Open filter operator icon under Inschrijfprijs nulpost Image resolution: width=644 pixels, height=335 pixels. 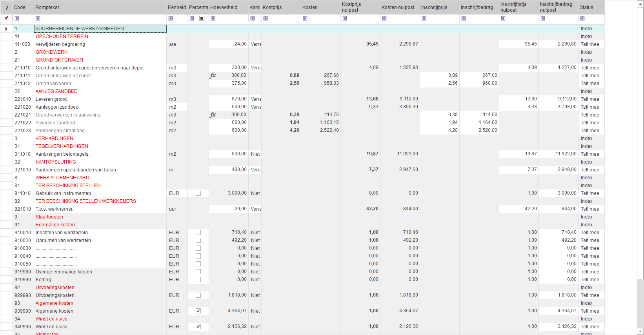tap(503, 18)
